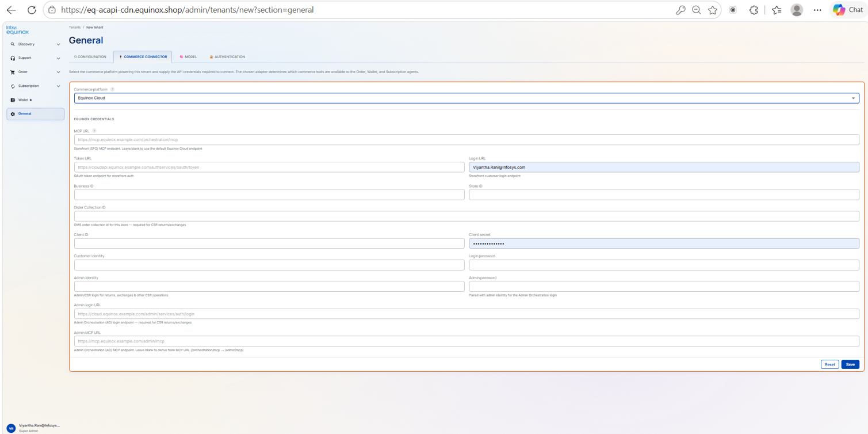This screenshot has height=434, width=868.
Task: Click the General gear icon in sidebar
Action: click(13, 114)
